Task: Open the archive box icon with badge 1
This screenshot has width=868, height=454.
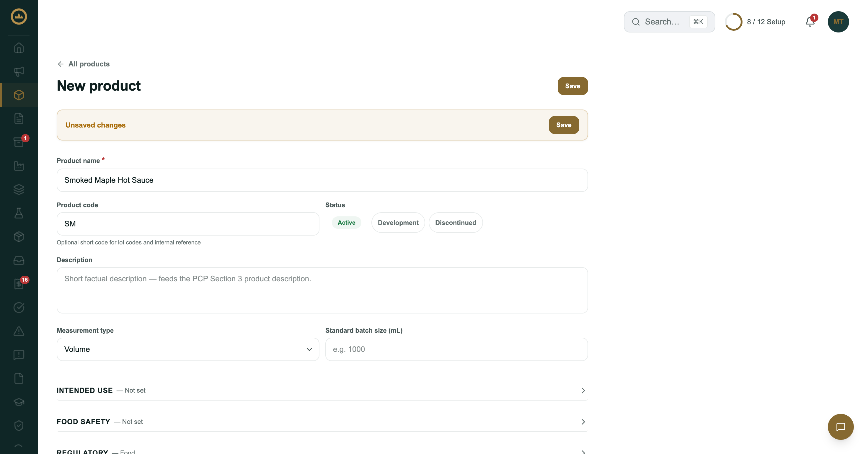Action: pyautogui.click(x=19, y=142)
